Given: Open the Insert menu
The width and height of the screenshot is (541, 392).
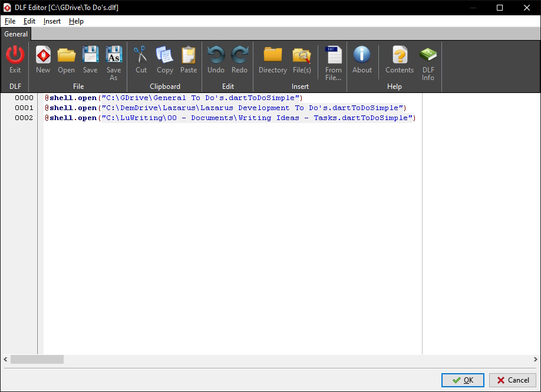Looking at the screenshot, I should [x=52, y=21].
